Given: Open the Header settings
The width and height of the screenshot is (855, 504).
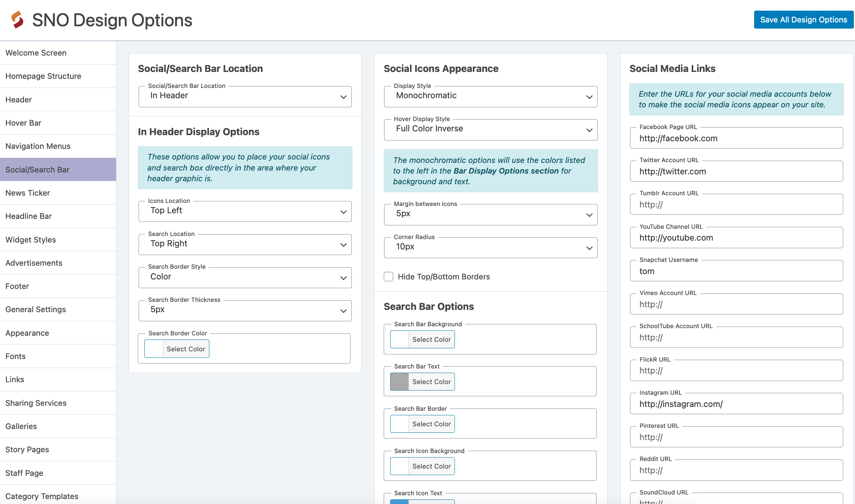Looking at the screenshot, I should 58,100.
